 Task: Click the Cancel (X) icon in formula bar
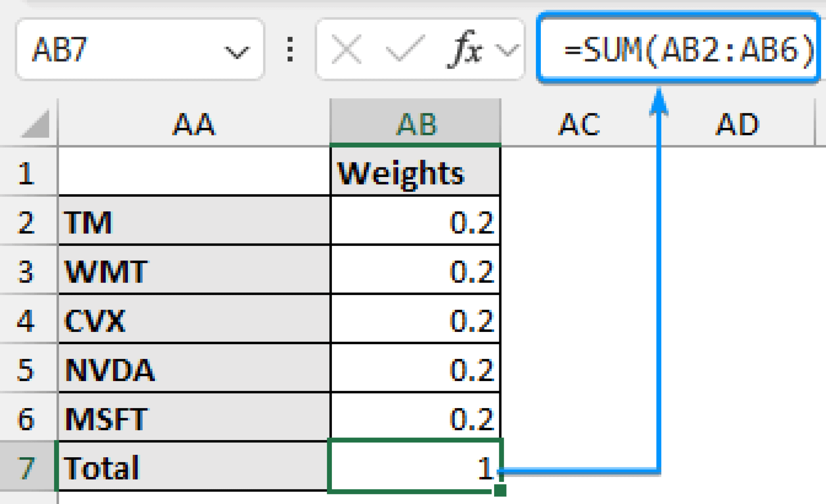click(345, 48)
